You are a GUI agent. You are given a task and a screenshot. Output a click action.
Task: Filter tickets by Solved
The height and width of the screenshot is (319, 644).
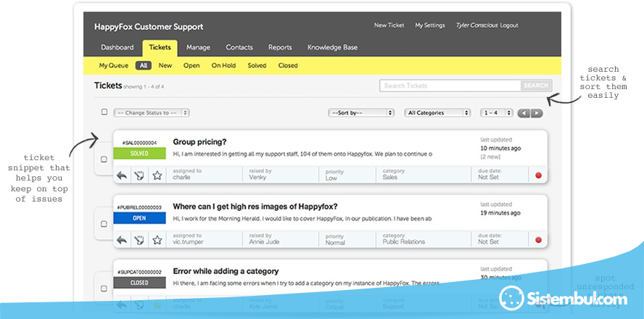click(x=257, y=65)
